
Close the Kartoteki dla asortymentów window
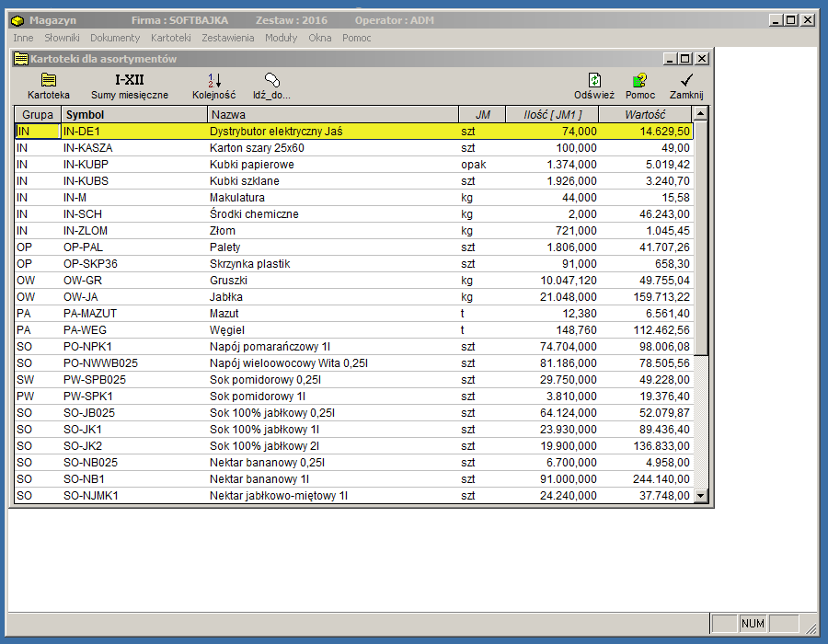702,59
